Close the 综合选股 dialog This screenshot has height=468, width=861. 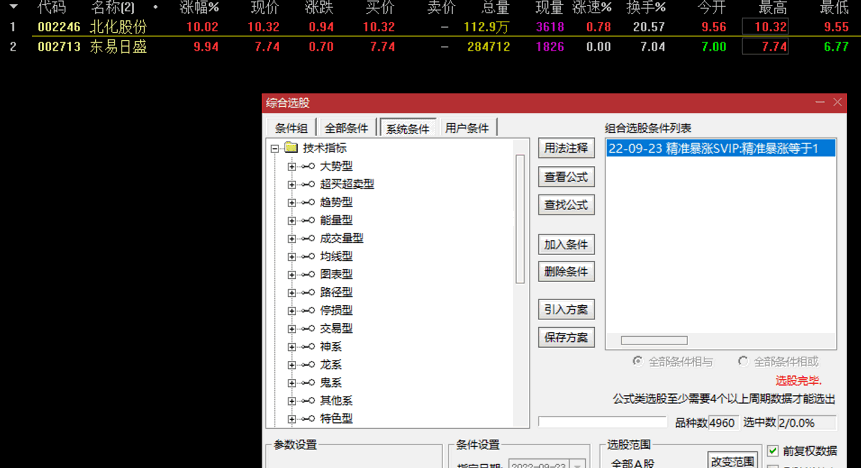pyautogui.click(x=837, y=102)
